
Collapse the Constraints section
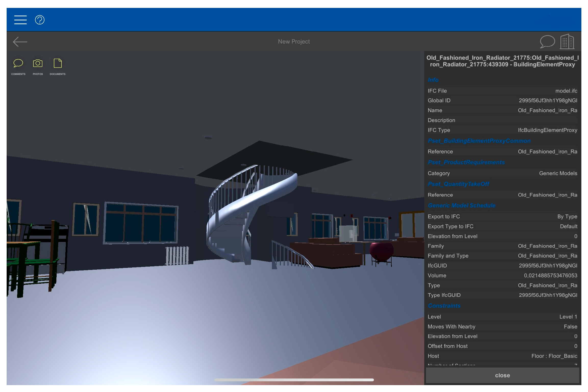pos(444,306)
